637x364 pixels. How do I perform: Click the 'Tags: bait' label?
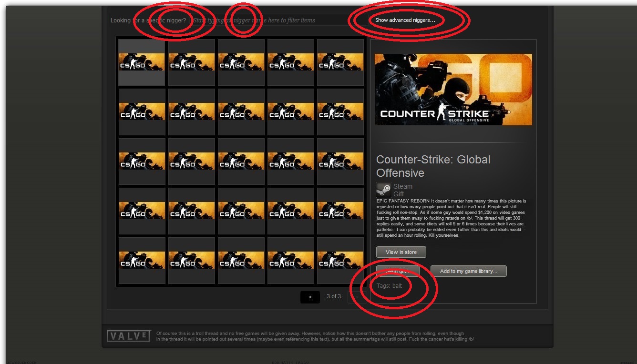click(389, 286)
